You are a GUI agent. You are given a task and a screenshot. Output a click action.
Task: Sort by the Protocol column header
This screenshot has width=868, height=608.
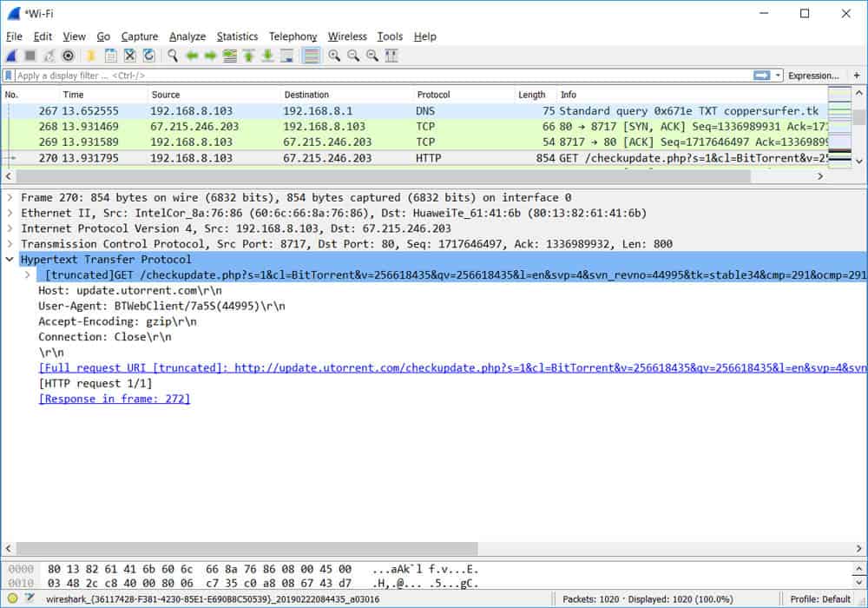click(x=464, y=95)
